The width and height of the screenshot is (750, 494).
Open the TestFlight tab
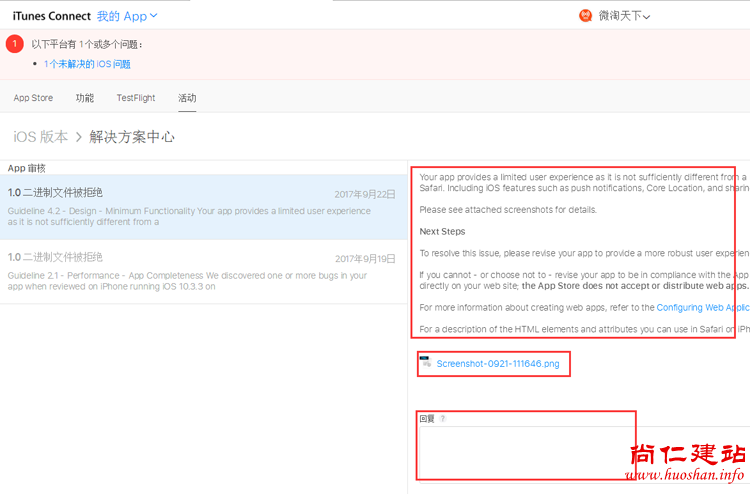coord(136,98)
